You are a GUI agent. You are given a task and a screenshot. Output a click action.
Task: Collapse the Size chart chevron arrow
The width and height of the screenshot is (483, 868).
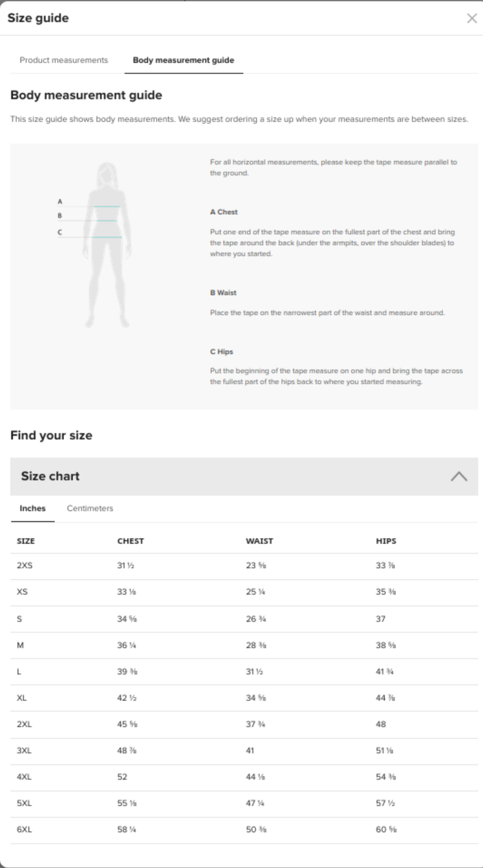click(459, 476)
